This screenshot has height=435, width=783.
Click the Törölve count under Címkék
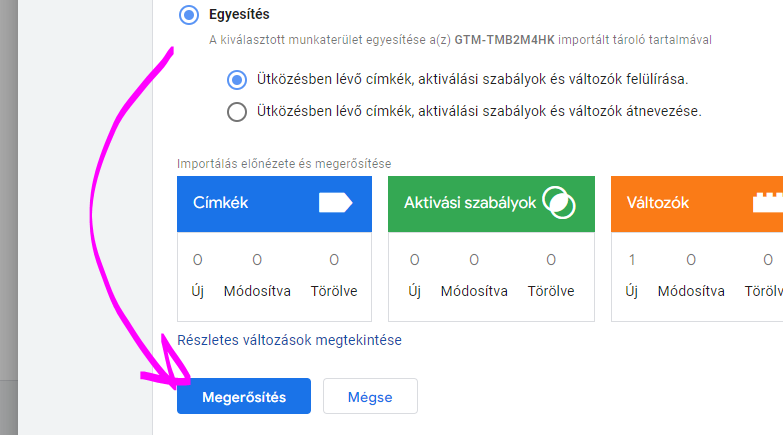pyautogui.click(x=334, y=260)
